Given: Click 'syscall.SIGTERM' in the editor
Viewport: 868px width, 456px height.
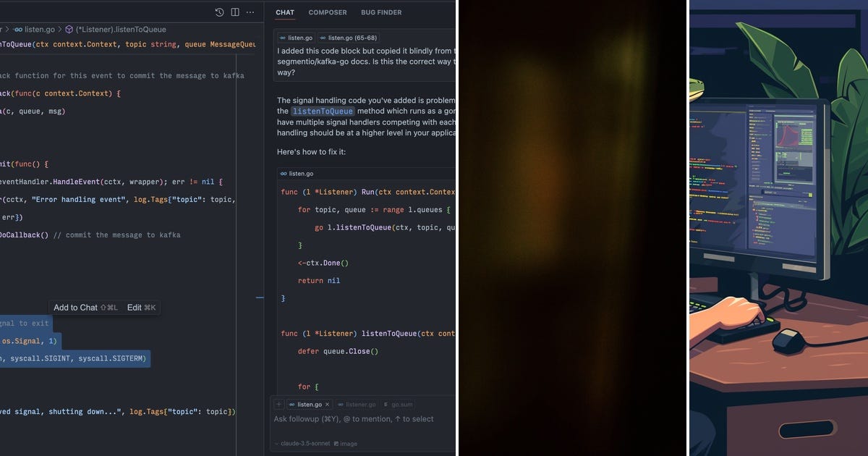Looking at the screenshot, I should (x=112, y=358).
